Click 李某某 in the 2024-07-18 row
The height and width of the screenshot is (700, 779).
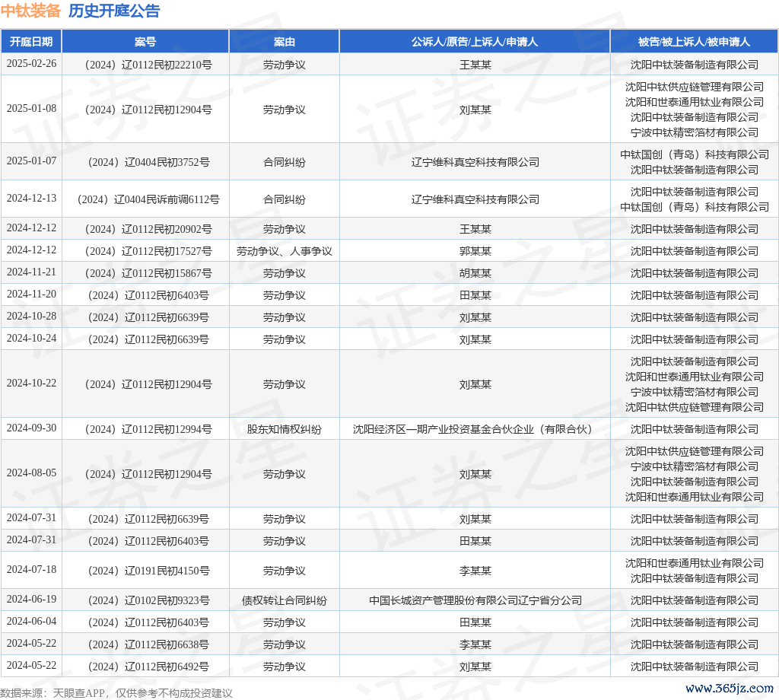click(475, 571)
